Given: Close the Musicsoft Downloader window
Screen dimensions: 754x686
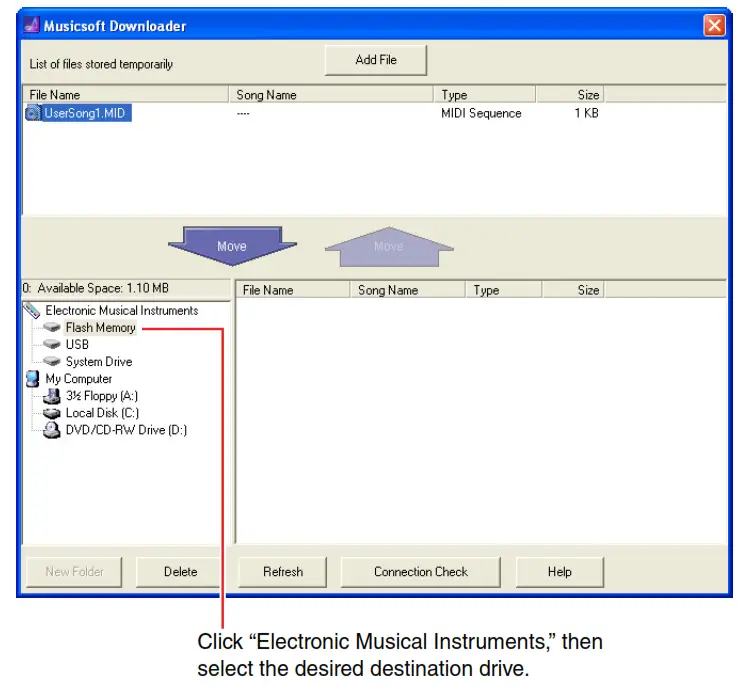Looking at the screenshot, I should click(x=714, y=25).
